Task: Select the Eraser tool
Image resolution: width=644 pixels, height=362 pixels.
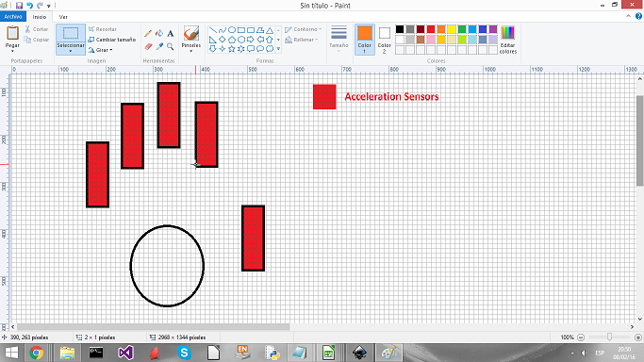Action: [x=148, y=46]
